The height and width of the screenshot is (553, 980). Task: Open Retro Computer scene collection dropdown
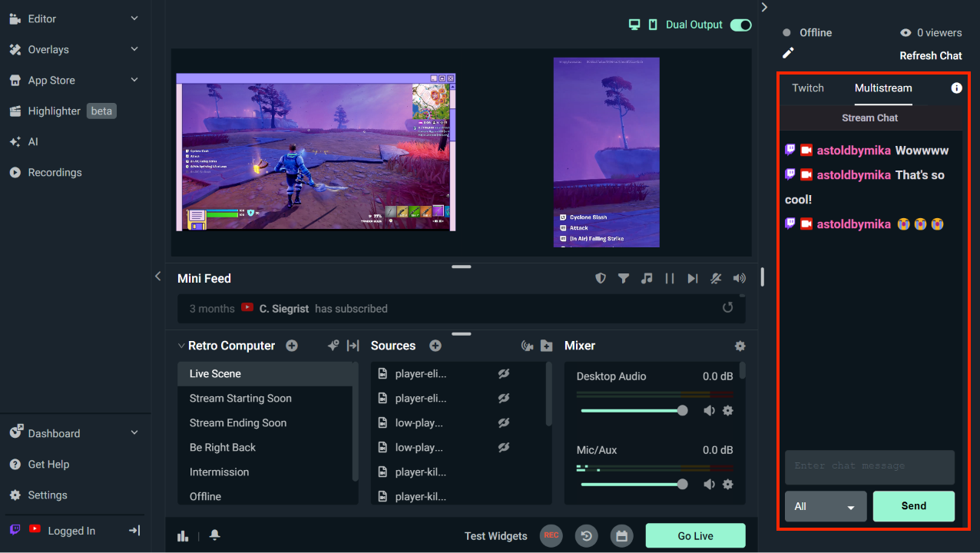[227, 346]
